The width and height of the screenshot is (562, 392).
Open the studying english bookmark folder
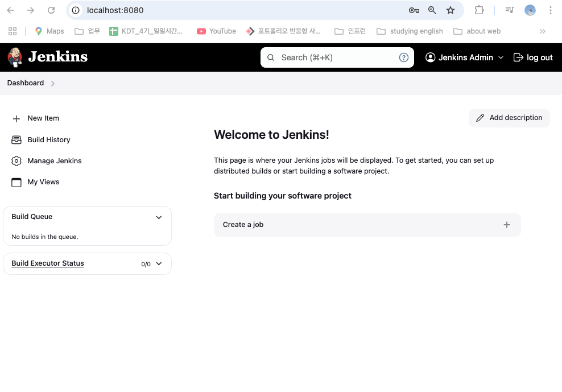[x=410, y=31]
